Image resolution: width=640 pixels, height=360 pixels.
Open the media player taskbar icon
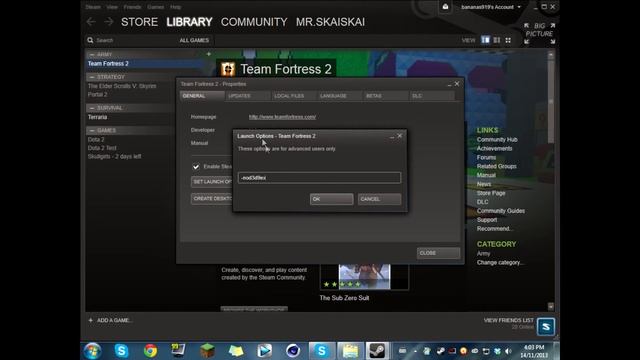click(264, 351)
